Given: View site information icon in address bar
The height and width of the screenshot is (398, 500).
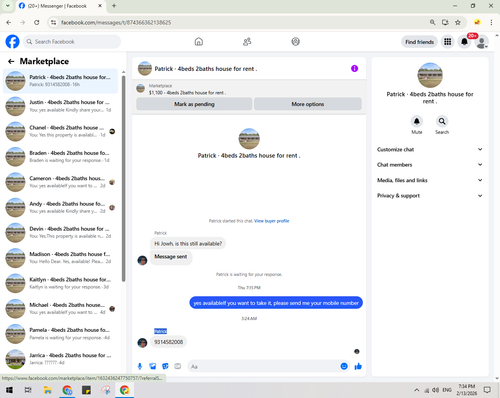Looking at the screenshot, I should point(53,22).
